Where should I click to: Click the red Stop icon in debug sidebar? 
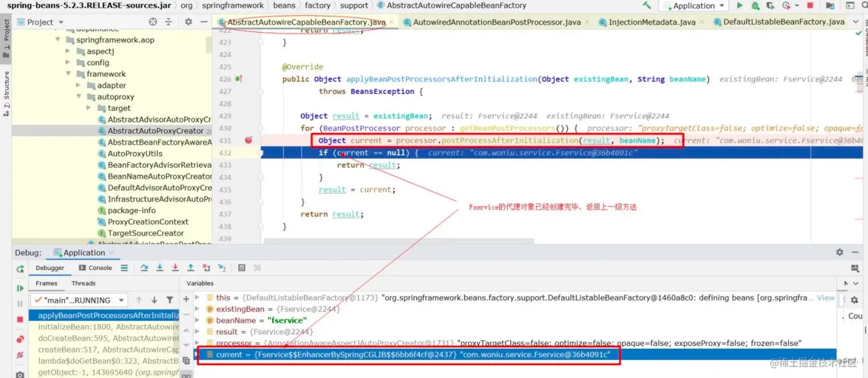point(20,319)
